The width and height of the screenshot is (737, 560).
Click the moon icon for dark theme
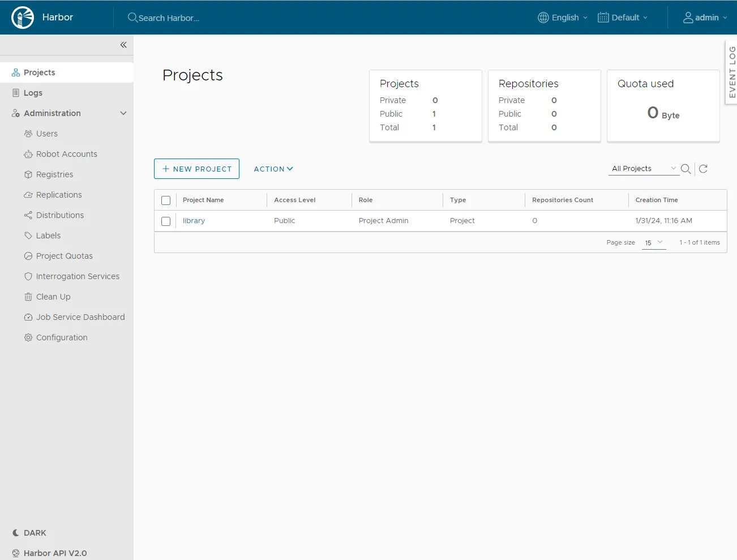[16, 533]
